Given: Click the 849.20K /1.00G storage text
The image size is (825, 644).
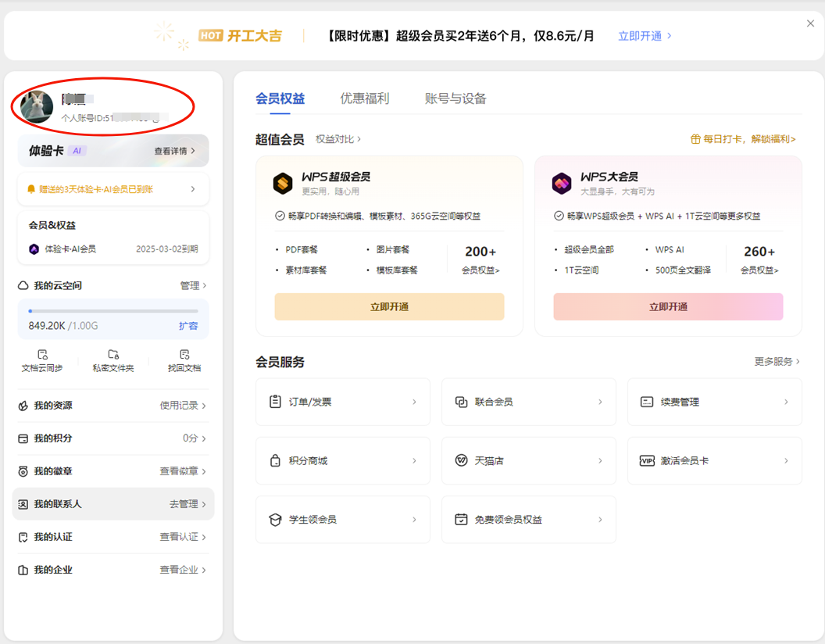Looking at the screenshot, I should click(x=63, y=326).
